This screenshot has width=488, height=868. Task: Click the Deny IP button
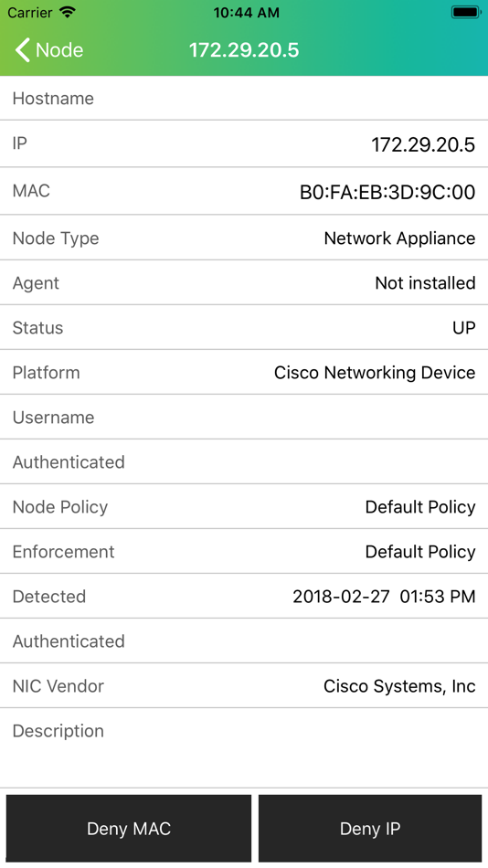pos(370,828)
